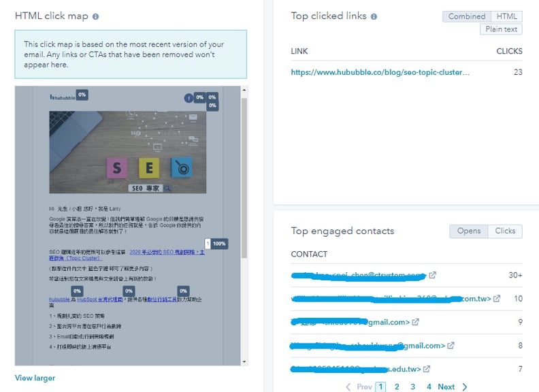The image size is (539, 392).
Task: Click the click map scrollbar up arrow
Action: click(x=244, y=91)
